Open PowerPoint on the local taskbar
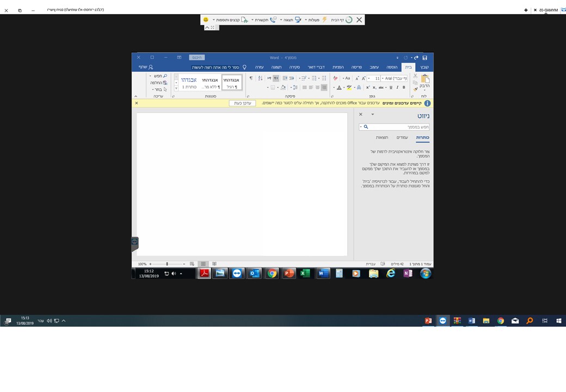Viewport: 566px width, 392px height. coord(428,321)
